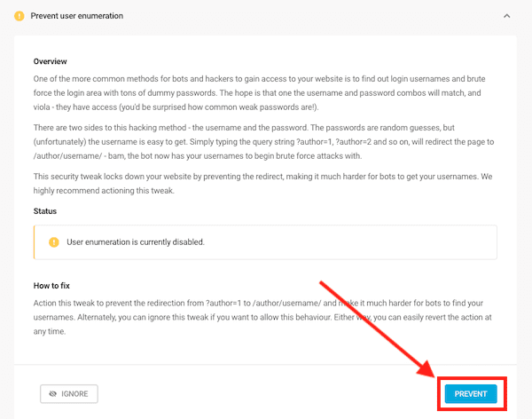Select the "User enumeration is currently disabled" text
This screenshot has width=532, height=419.
tap(136, 242)
